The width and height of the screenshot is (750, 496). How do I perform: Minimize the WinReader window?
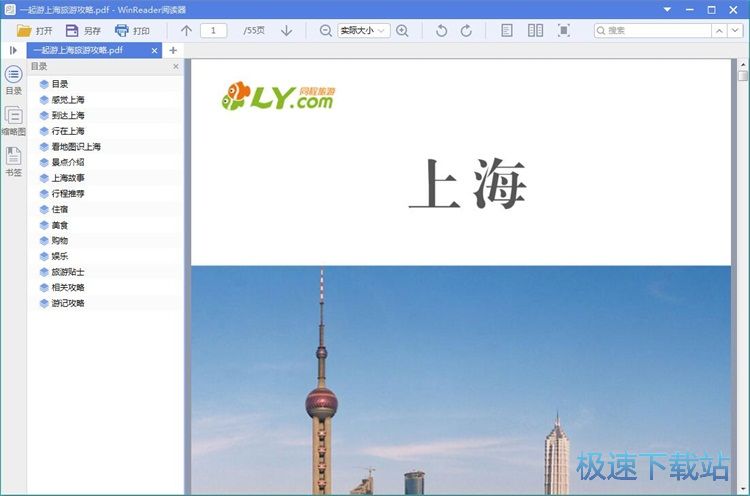click(x=689, y=10)
